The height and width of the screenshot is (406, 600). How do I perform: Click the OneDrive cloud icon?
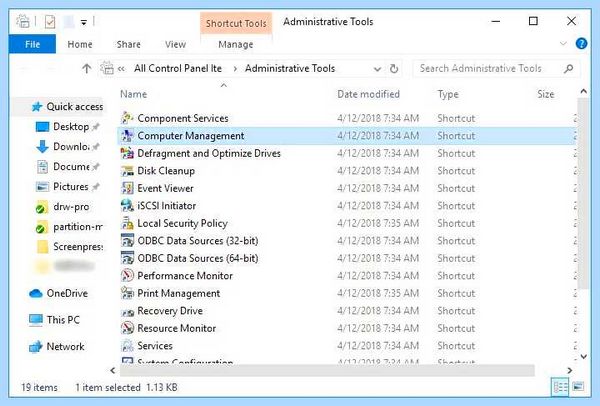(36, 293)
